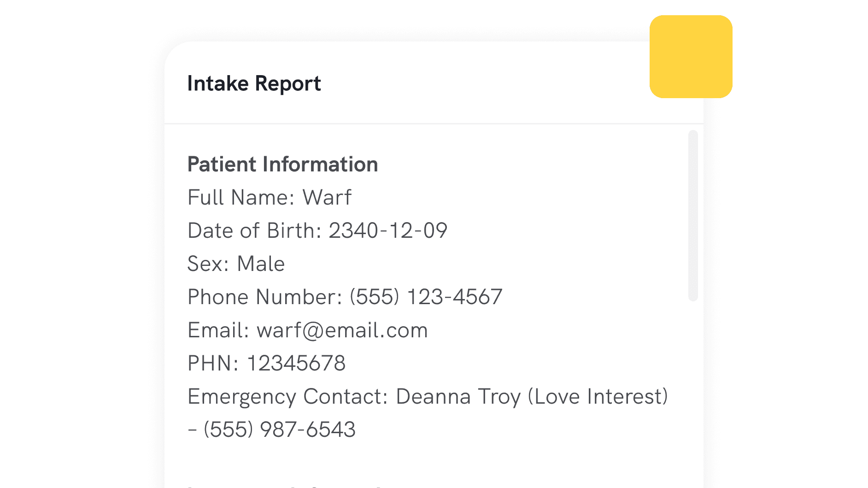Click the "Full Name:" label
Image resolution: width=868 pixels, height=488 pixels.
tap(241, 198)
